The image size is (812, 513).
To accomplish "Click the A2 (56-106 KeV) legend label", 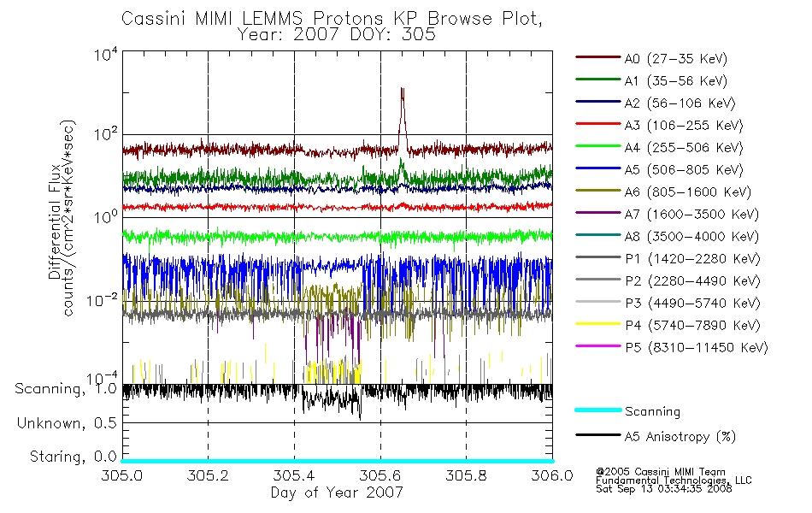I will [680, 103].
